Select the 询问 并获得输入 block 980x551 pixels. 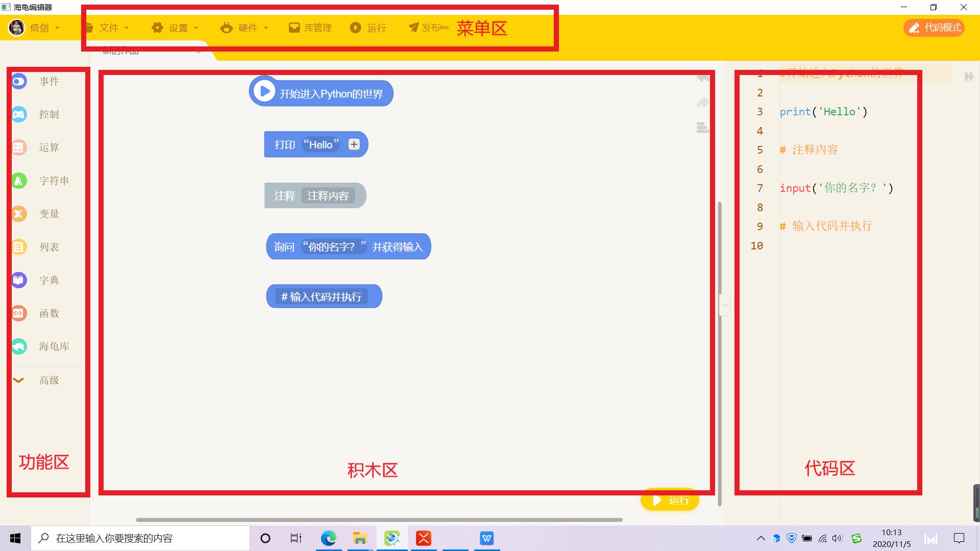coord(349,246)
